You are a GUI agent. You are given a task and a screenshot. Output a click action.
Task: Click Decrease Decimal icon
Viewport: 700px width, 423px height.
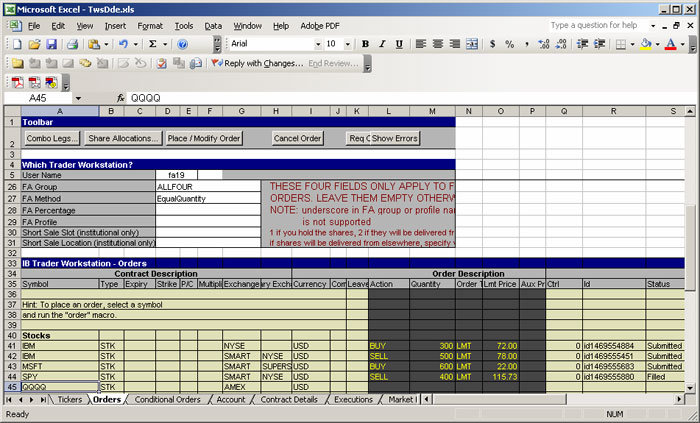561,44
